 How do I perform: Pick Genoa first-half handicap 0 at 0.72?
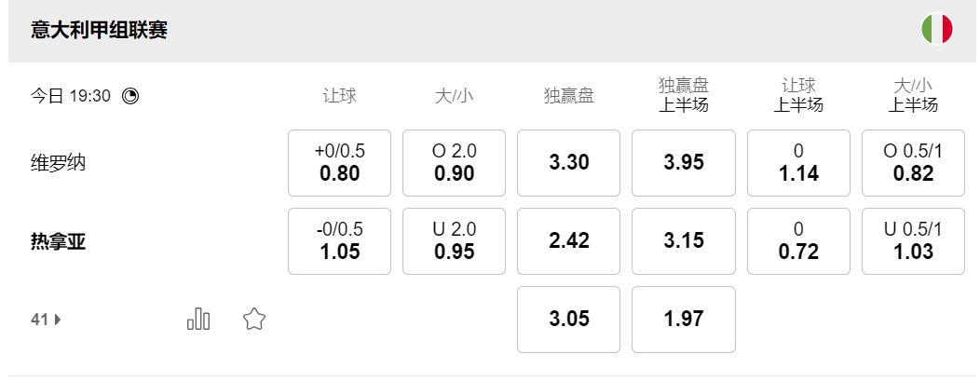pos(798,241)
